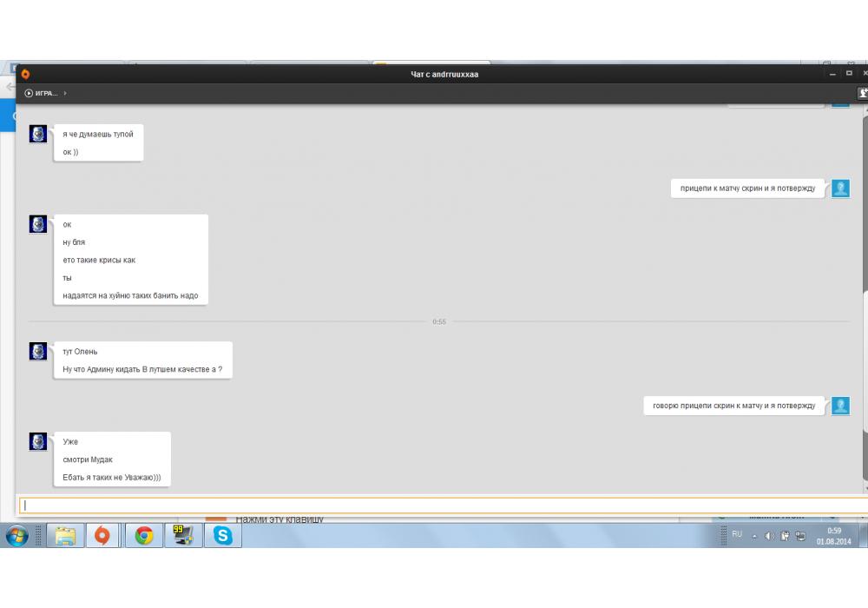Open the RU language indicator in tray
868x608 pixels.
pyautogui.click(x=737, y=534)
